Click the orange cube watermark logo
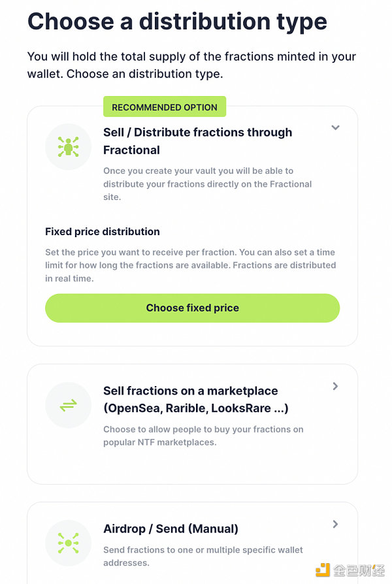392x584 pixels. 323,570
